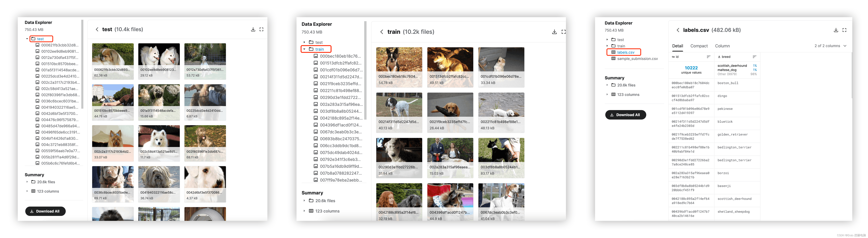The image size is (868, 238).
Task: Click fullscreen icon in test files header
Action: point(261,30)
